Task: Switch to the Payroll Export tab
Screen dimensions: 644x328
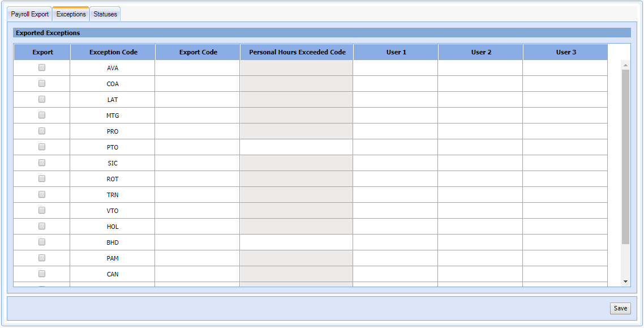Action: pyautogui.click(x=30, y=14)
